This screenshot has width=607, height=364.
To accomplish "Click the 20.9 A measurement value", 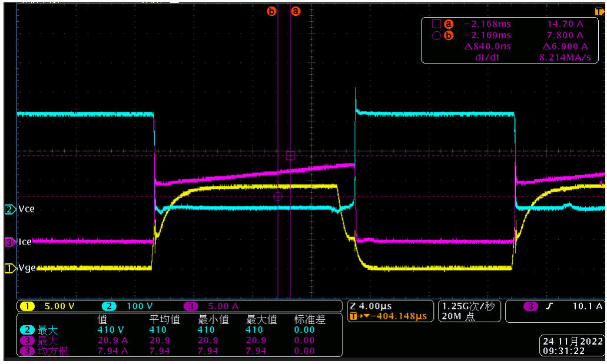I will 112,340.
